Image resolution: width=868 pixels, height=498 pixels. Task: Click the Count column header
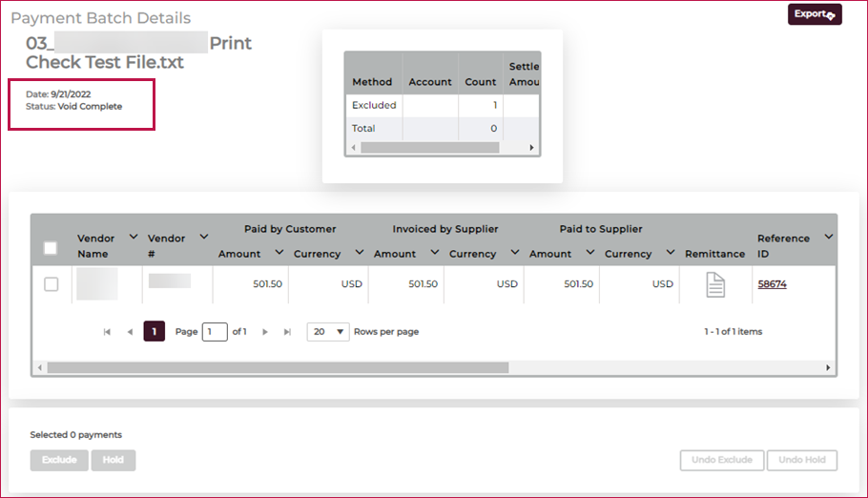pos(481,82)
